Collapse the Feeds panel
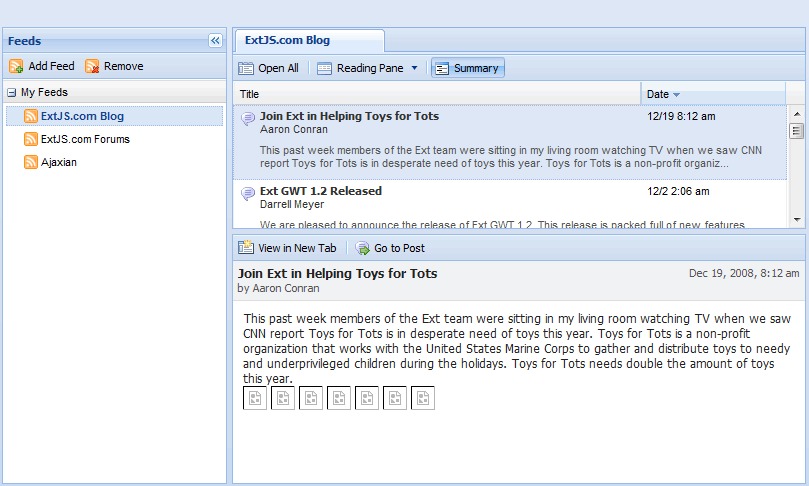The width and height of the screenshot is (809, 486). click(215, 41)
